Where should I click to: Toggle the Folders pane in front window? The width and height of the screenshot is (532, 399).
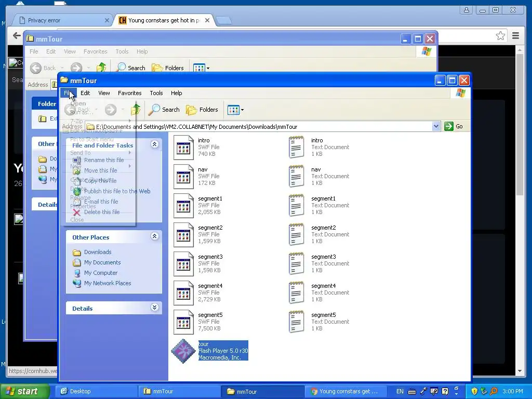[202, 110]
